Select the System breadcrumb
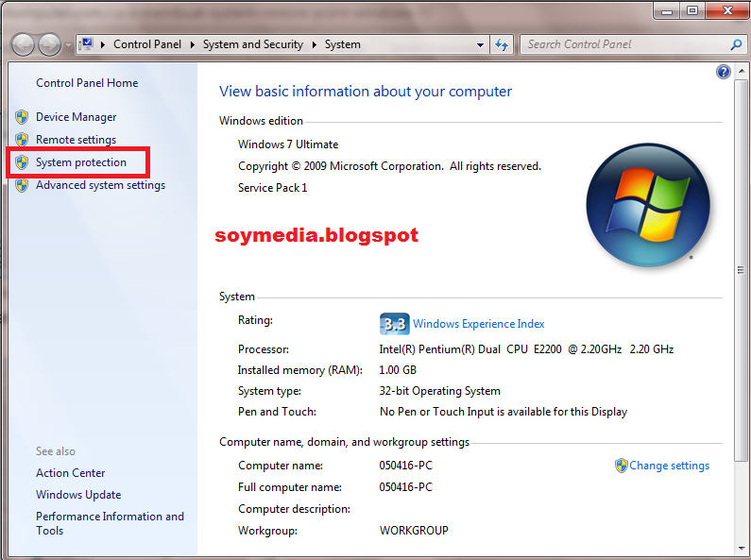Viewport: 751px width, 560px height. click(x=343, y=44)
